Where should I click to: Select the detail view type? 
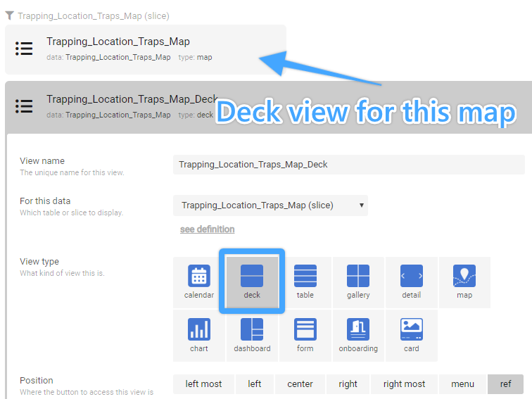[x=411, y=282]
